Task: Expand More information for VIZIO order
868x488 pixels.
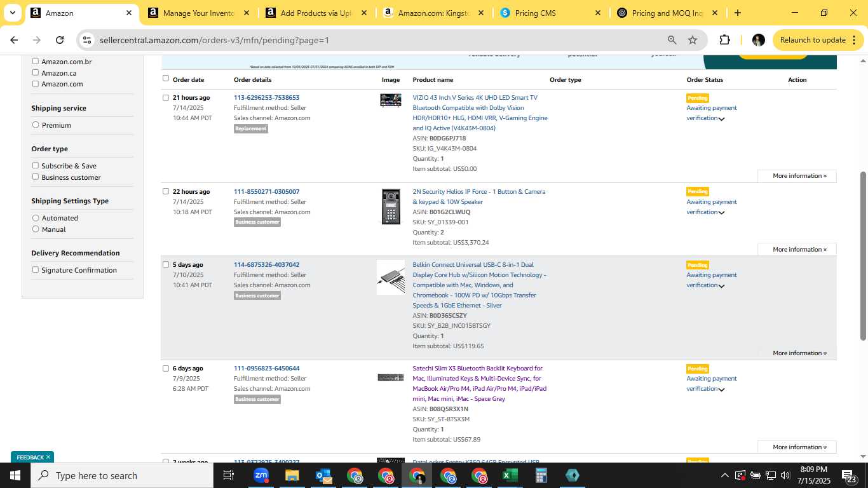Action: point(797,176)
